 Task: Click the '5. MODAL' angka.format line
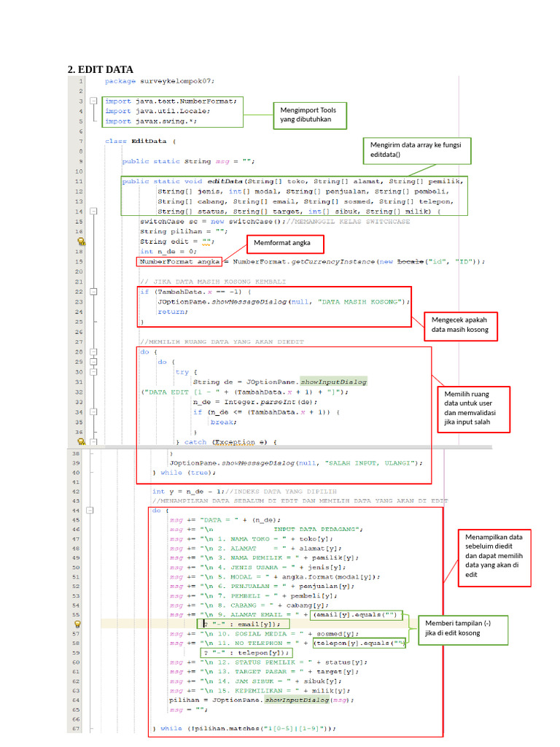point(275,577)
